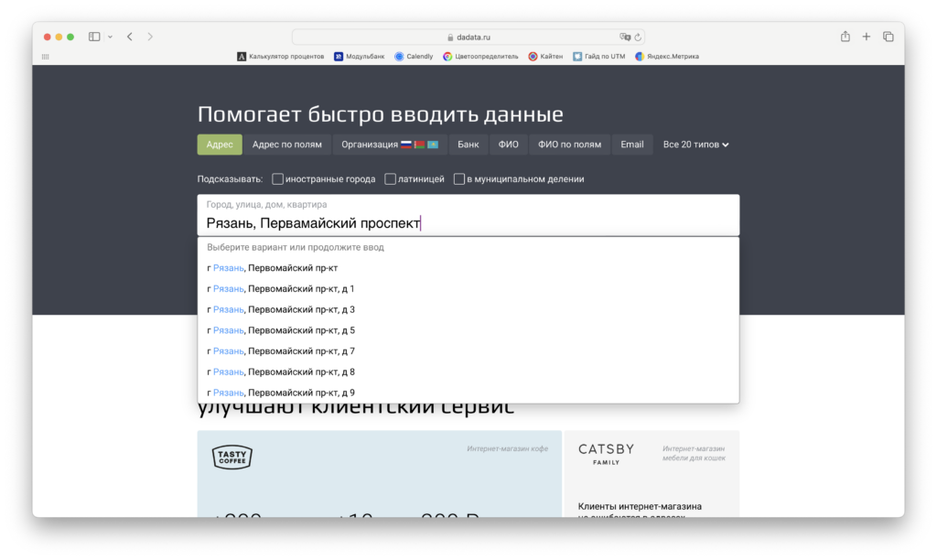Open the bookmarks grid icon
This screenshot has height=560, width=937.
[46, 56]
